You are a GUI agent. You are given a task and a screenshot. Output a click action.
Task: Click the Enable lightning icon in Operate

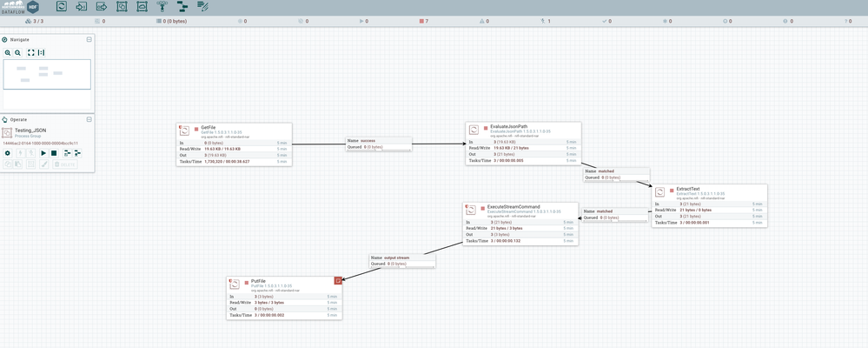pyautogui.click(x=22, y=153)
